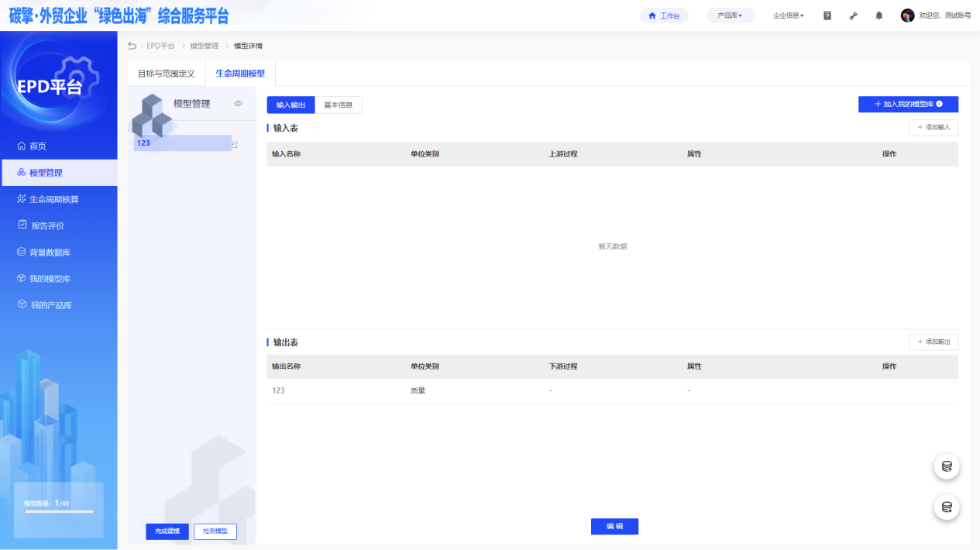Image resolution: width=980 pixels, height=550 pixels.
Task: Open notifications bell icon
Action: pos(879,15)
